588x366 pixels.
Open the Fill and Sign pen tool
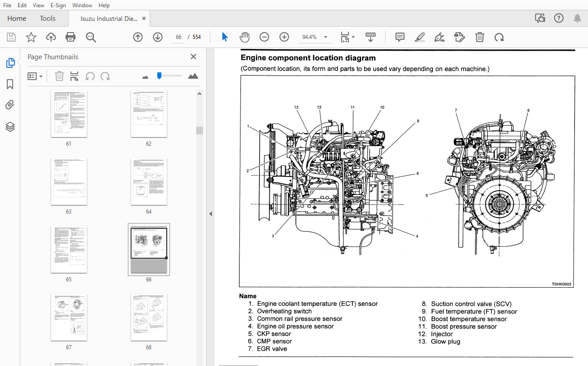(x=439, y=37)
